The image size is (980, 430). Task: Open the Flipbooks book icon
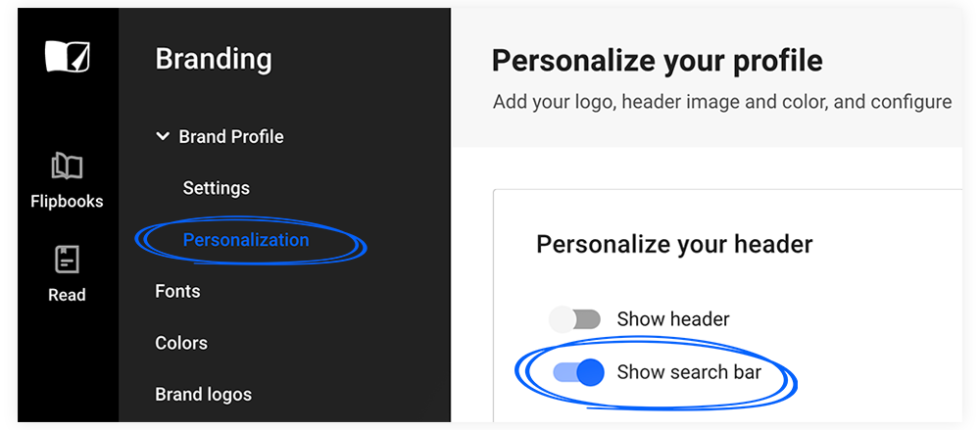(67, 167)
